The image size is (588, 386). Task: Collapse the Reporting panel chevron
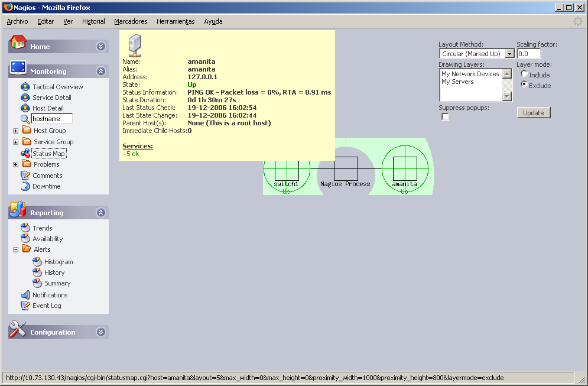(x=100, y=213)
